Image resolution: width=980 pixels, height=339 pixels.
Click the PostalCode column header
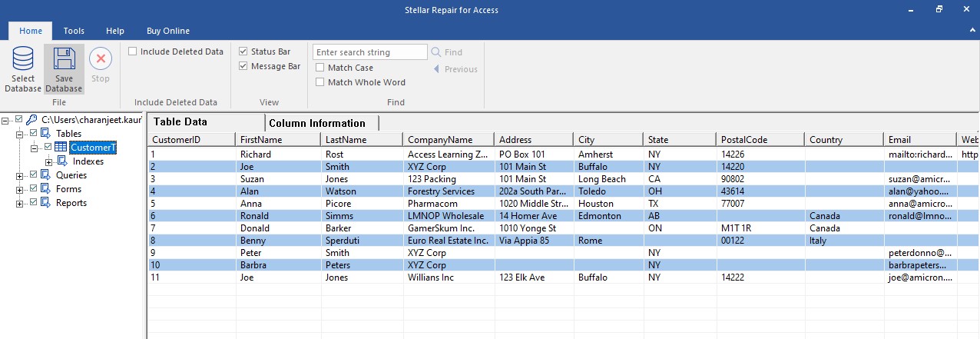tap(760, 140)
